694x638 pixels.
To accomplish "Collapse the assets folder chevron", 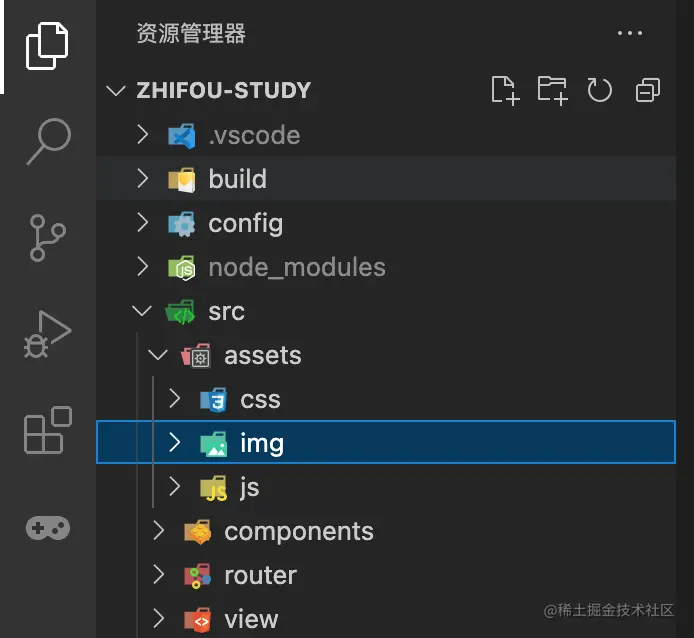I will [158, 355].
